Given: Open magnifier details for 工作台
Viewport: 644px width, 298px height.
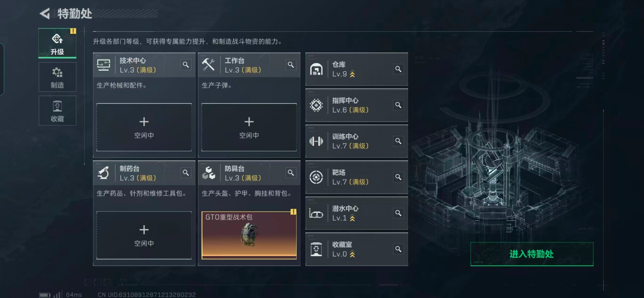Looking at the screenshot, I should click(x=290, y=65).
